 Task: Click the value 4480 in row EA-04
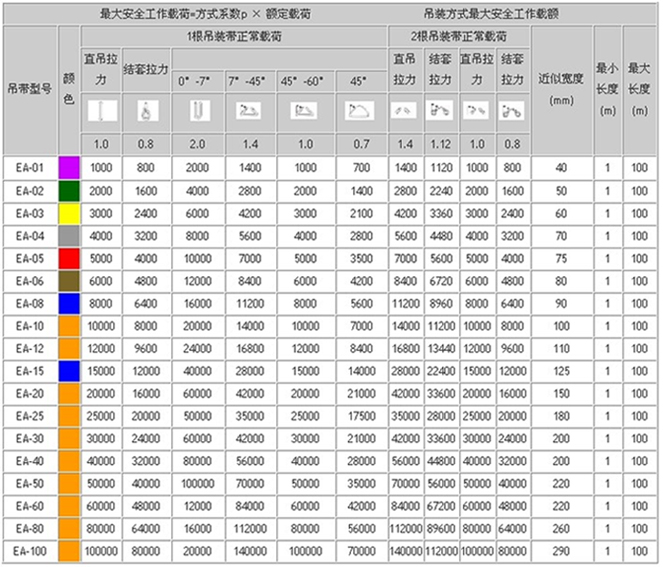[x=441, y=236]
